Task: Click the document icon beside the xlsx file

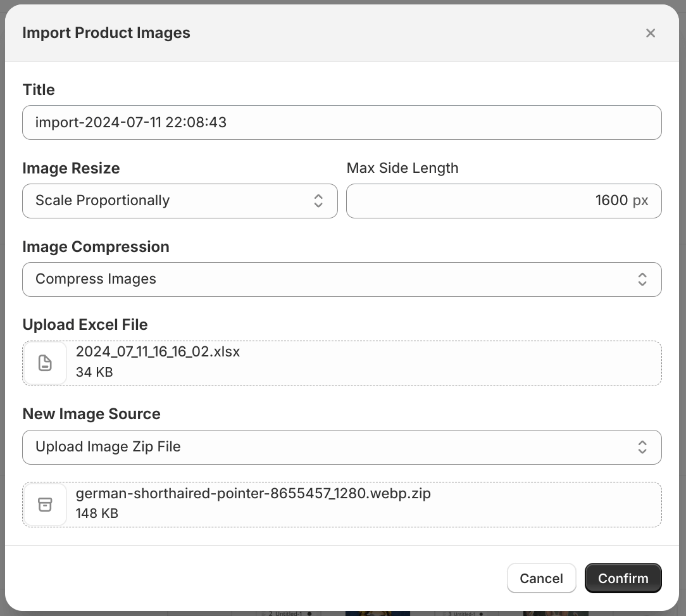Action: [x=45, y=363]
